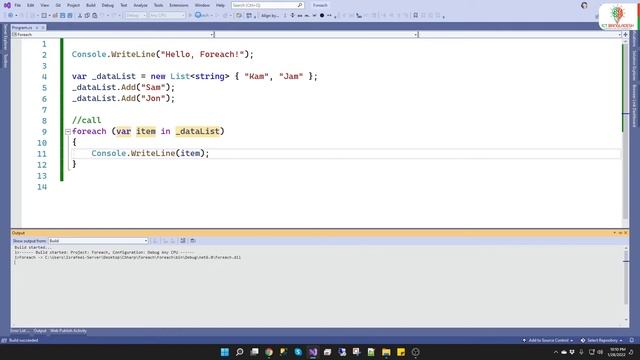Open the Debug menu
Screen dimensions: 640x360
pyautogui.click(x=108, y=5)
